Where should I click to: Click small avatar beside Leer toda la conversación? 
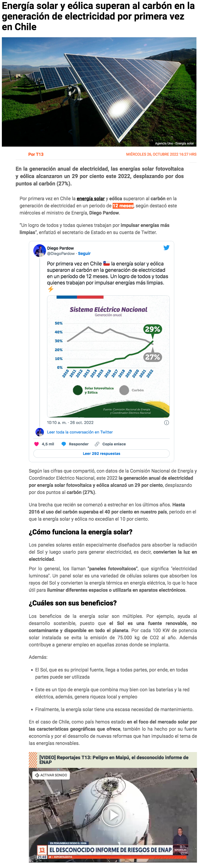click(x=39, y=432)
